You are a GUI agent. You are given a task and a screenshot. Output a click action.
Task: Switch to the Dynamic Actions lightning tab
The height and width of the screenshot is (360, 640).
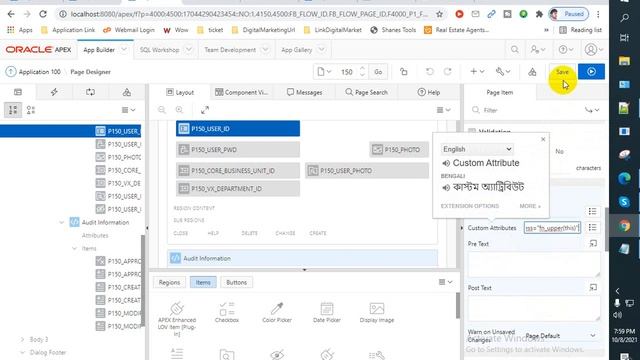[x=54, y=92]
